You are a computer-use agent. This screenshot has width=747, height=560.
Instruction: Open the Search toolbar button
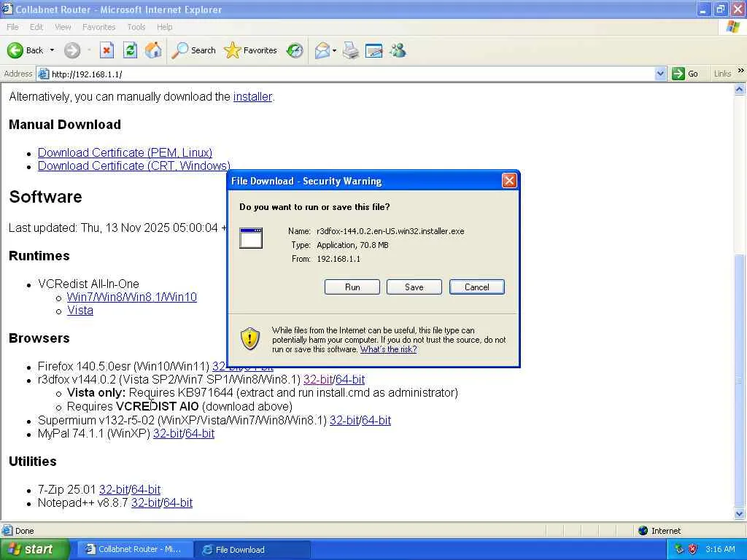pyautogui.click(x=193, y=50)
